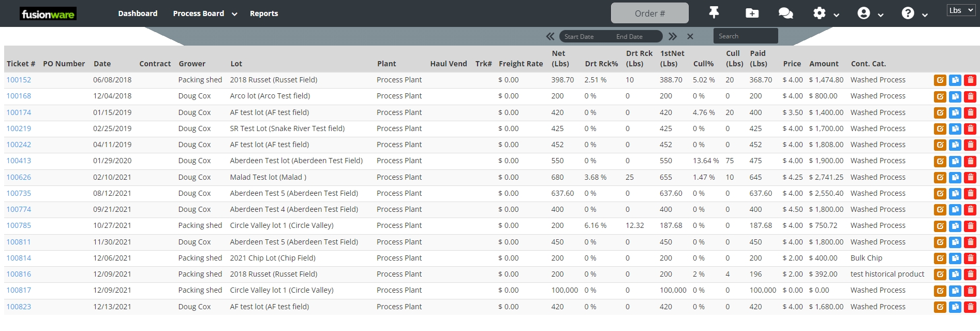
Task: Edit ticket 100152 with orange edit icon
Action: tap(940, 80)
